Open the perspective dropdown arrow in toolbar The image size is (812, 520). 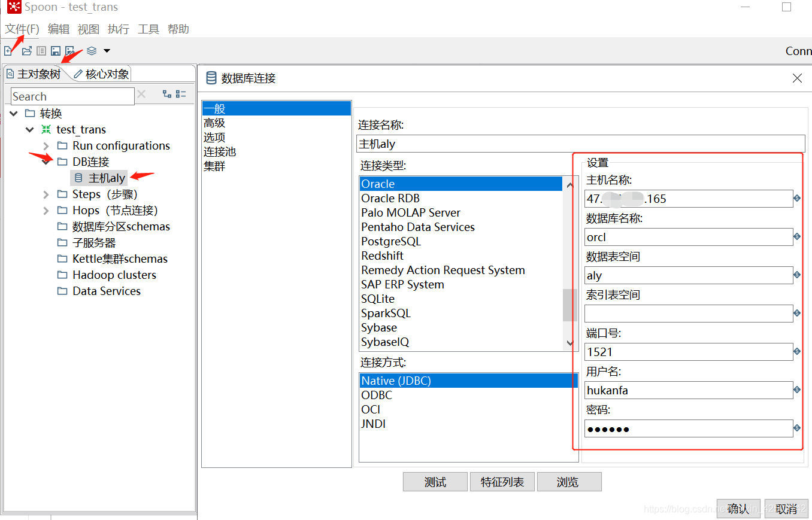[107, 51]
